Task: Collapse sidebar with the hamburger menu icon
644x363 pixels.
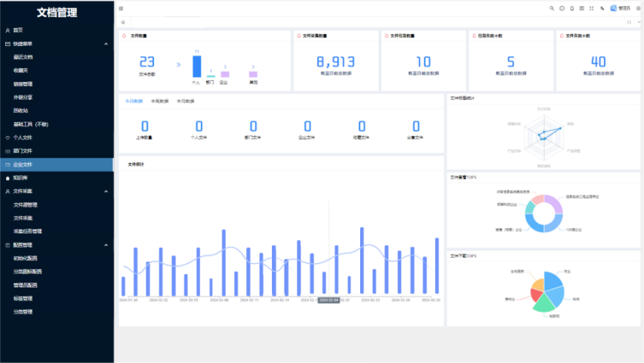Action: click(122, 8)
